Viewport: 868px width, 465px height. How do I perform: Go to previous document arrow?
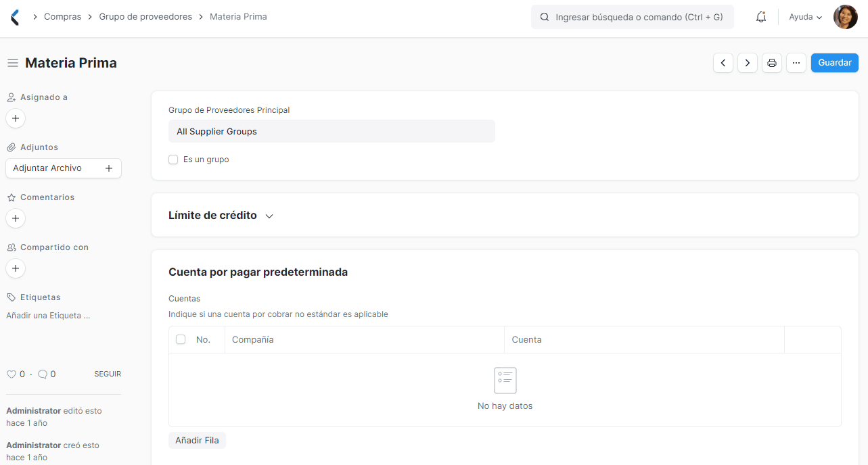tap(723, 63)
